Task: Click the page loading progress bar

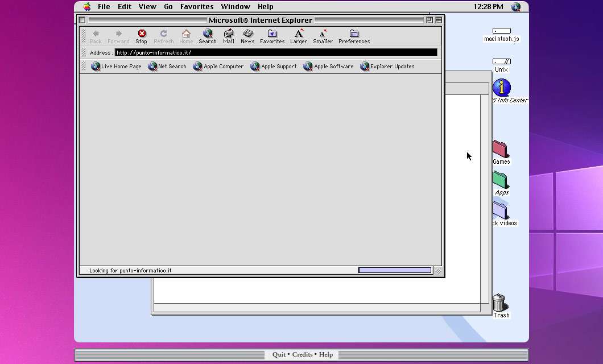Action: 395,270
